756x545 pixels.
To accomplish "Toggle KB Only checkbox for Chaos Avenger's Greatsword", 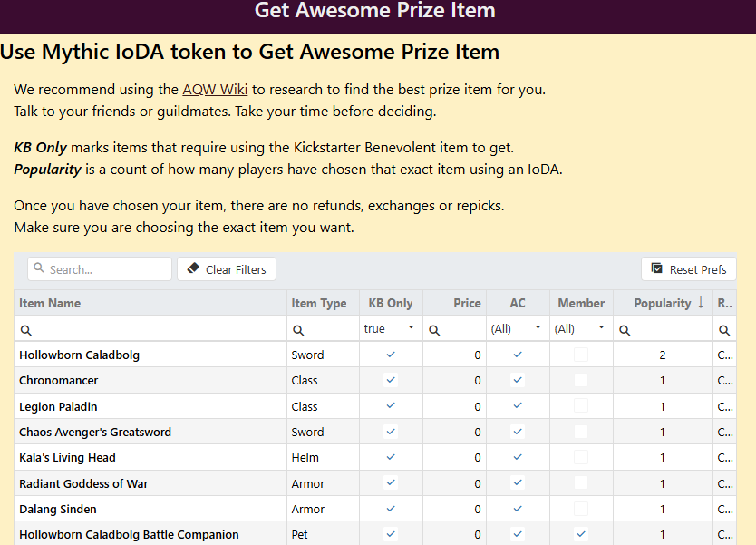I will pos(391,432).
